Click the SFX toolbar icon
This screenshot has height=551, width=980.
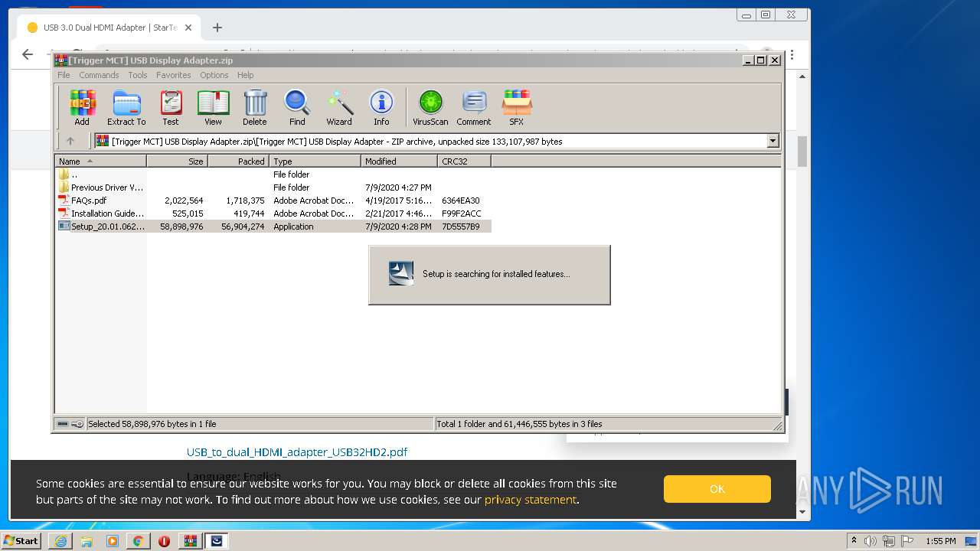pyautogui.click(x=517, y=107)
